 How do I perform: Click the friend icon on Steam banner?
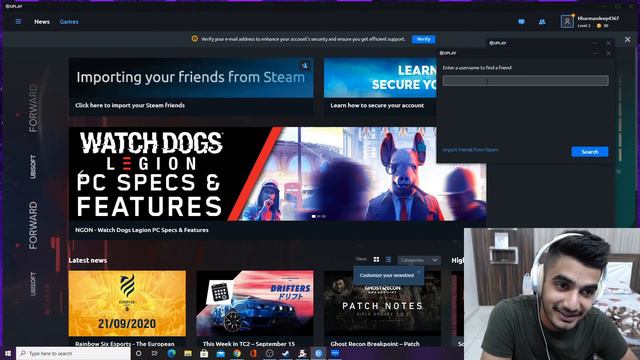tap(305, 65)
